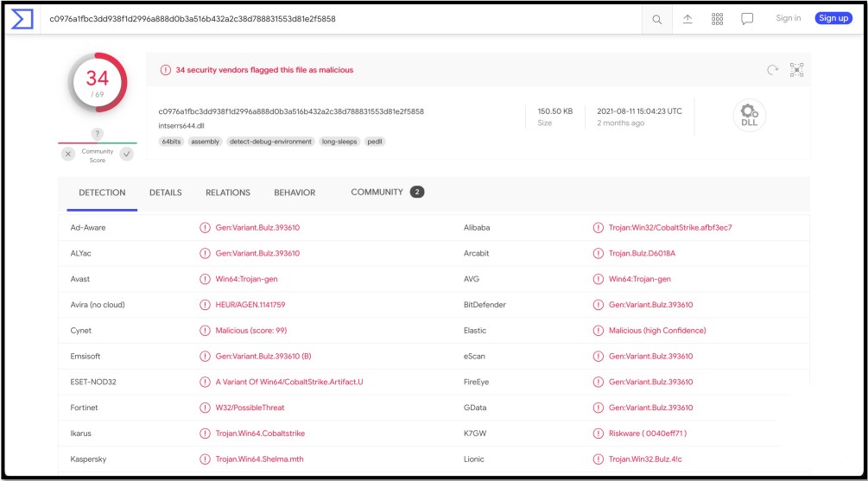Click the 34/69 detection score gauge
Image resolution: width=868 pixels, height=481 pixels.
coord(98,83)
